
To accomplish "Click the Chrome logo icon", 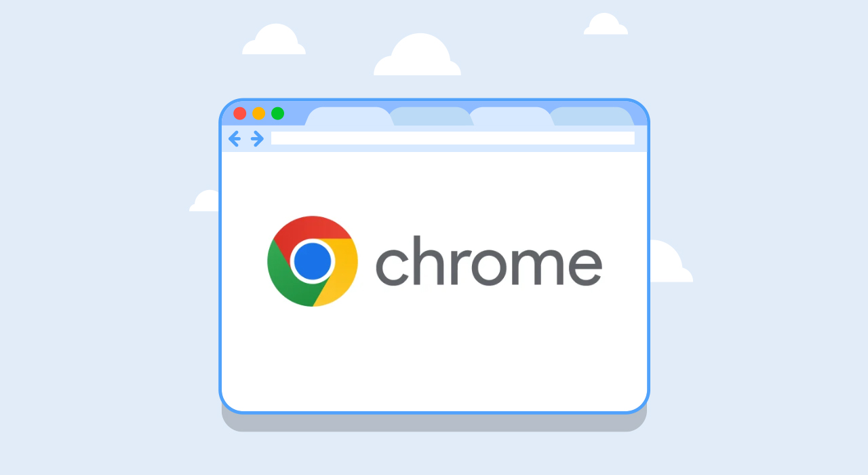I will [313, 261].
